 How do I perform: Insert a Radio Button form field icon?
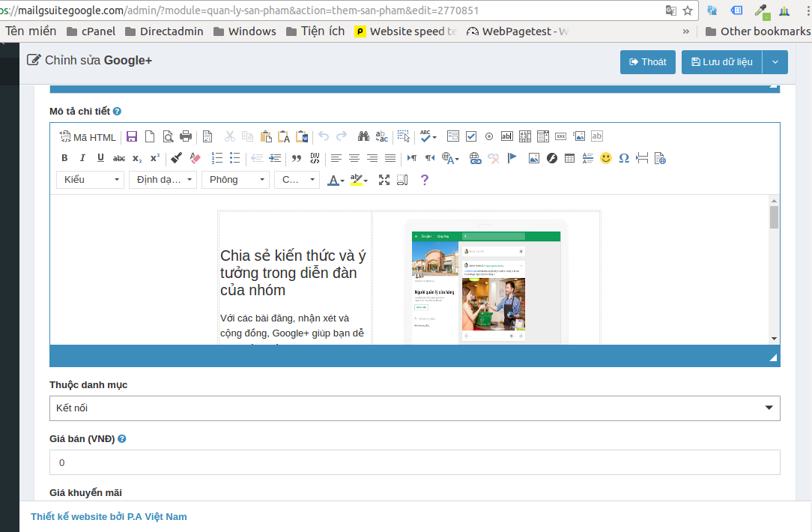point(489,136)
